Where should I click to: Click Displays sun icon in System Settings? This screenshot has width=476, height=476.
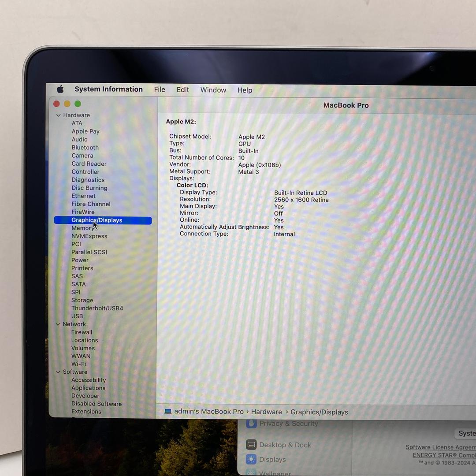(251, 459)
